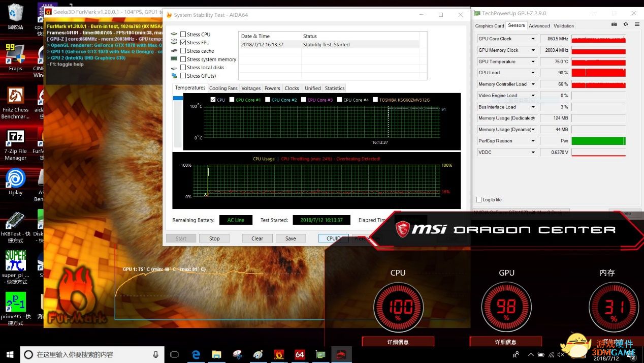Click the Windows taskbar search box
Image resolution: width=644 pixels, height=363 pixels.
[92, 354]
